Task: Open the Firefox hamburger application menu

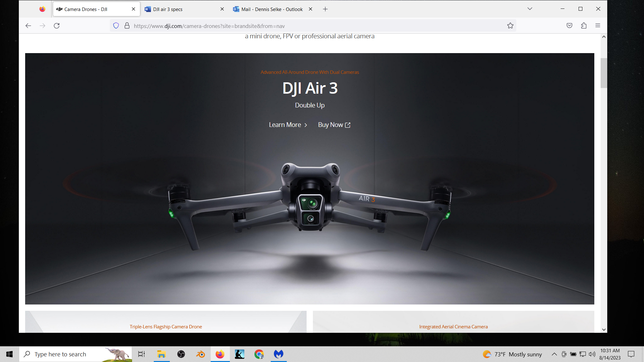Action: pos(598,26)
